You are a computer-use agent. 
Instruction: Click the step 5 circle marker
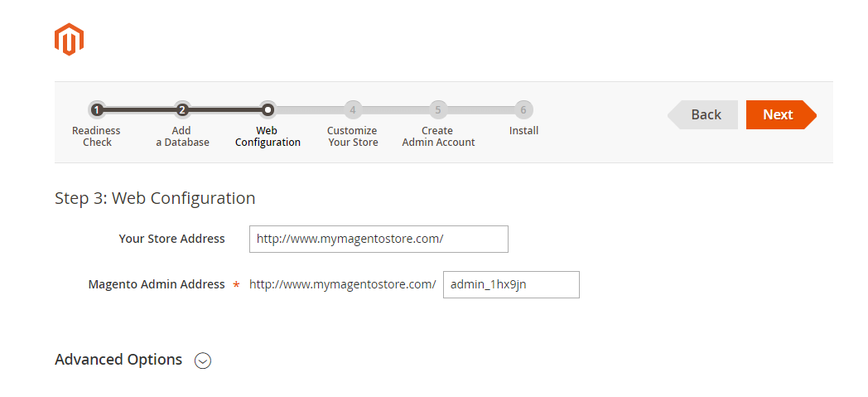click(x=438, y=109)
